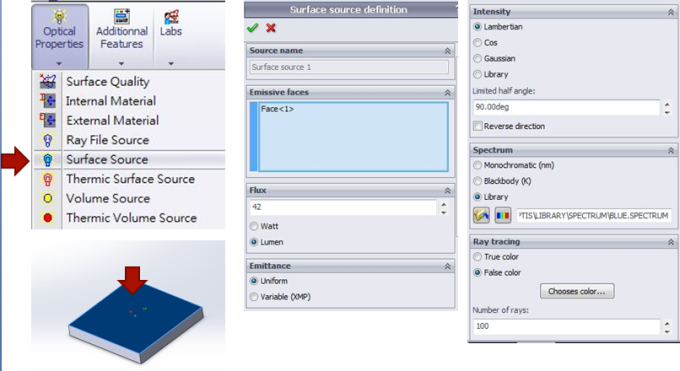Click the BLUE.SPECTRUM file path field
This screenshot has height=371, width=680.
594,215
